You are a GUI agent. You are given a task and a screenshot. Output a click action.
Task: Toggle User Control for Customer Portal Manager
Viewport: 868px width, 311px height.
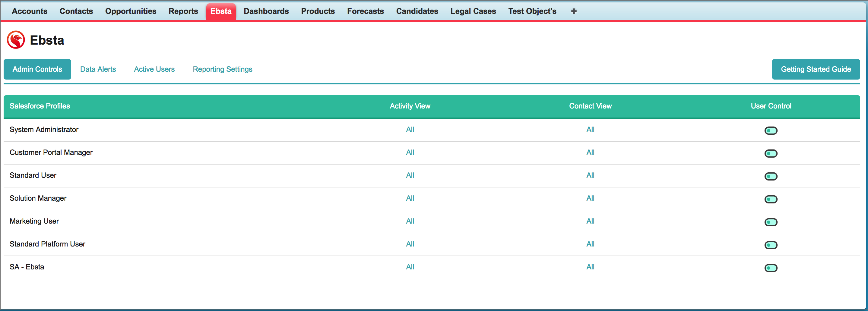[x=771, y=153]
